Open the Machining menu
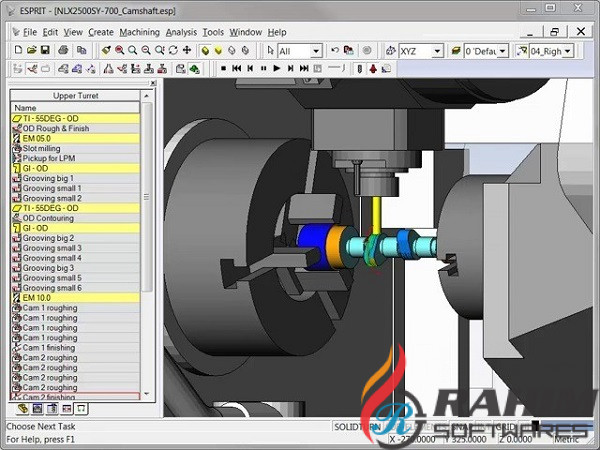 (140, 32)
